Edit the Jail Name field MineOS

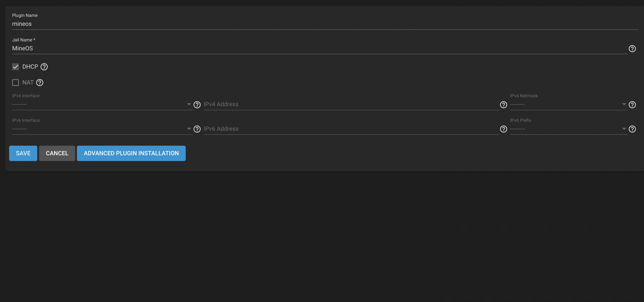coord(320,48)
